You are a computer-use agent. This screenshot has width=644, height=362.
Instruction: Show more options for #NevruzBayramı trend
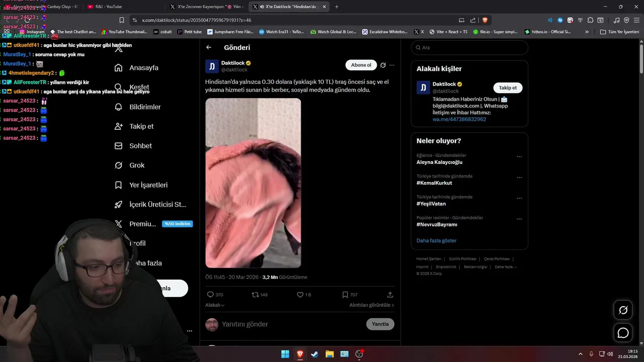click(519, 219)
